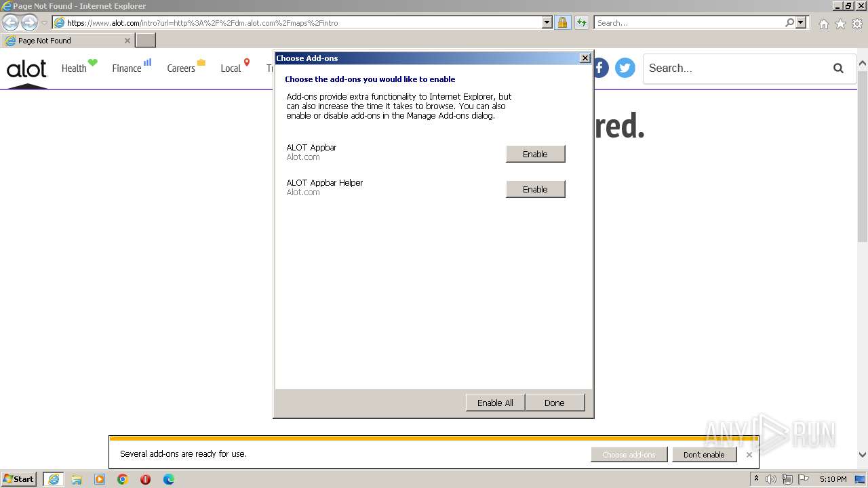Click the taskbar clock 5:10 PM
868x488 pixels.
pos(833,479)
